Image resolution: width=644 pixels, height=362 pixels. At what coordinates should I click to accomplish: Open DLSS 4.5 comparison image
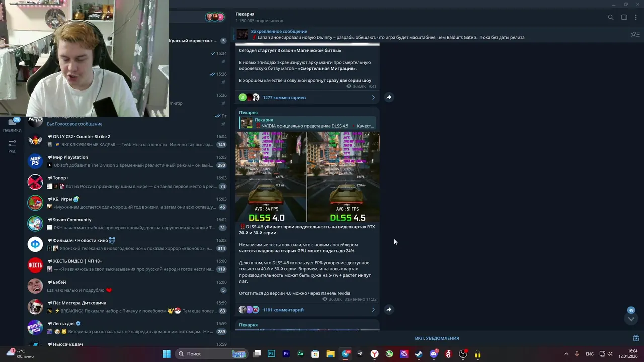344,176
